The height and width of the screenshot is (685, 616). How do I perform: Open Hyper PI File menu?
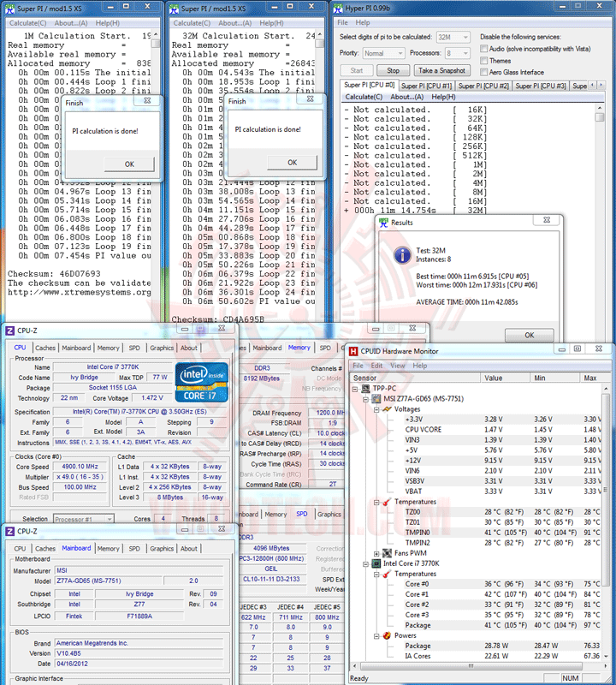343,23
